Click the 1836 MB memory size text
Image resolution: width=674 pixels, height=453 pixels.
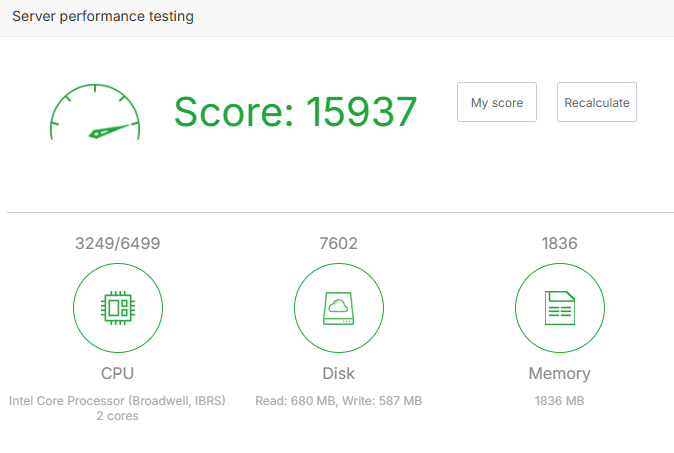[x=559, y=400]
